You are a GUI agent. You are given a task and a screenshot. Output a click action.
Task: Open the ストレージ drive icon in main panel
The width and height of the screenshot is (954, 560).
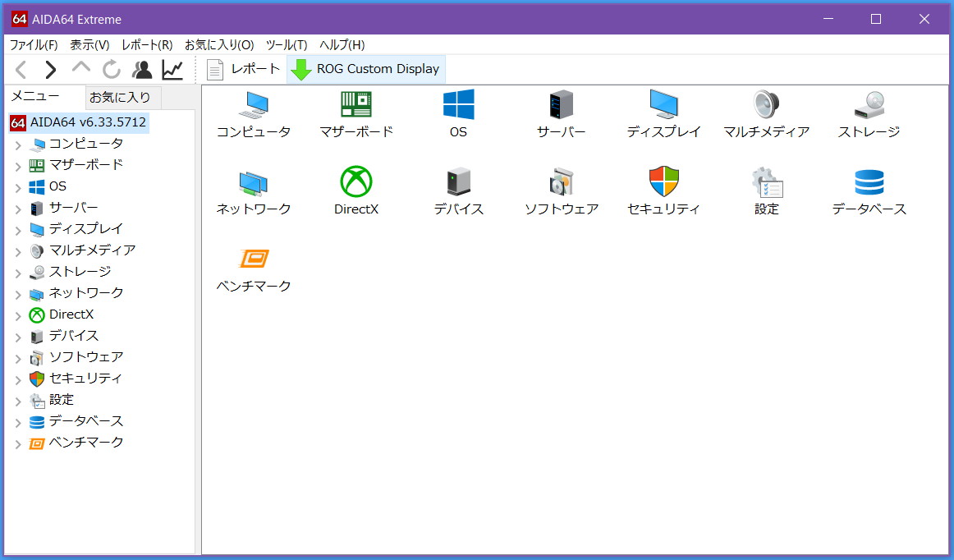[x=869, y=105]
